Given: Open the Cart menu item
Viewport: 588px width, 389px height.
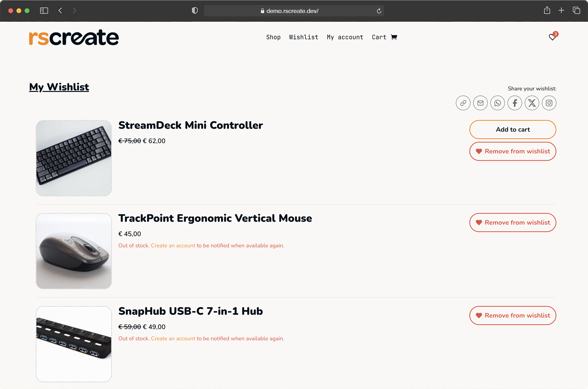Looking at the screenshot, I should [x=379, y=37].
